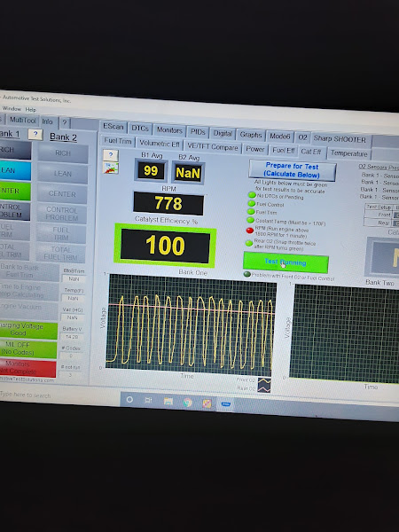The height and width of the screenshot is (532, 399).
Task: Open File Explorer on the taskbar
Action: tap(168, 402)
